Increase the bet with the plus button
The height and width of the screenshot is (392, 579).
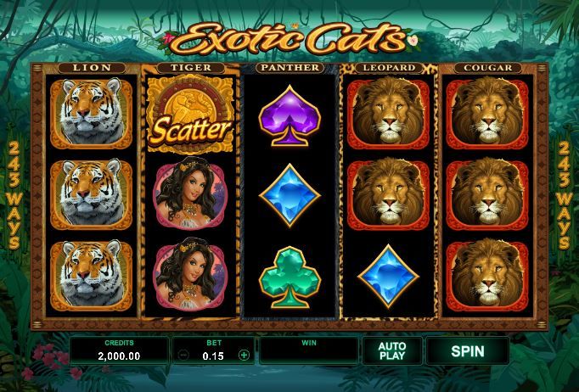pos(244,356)
